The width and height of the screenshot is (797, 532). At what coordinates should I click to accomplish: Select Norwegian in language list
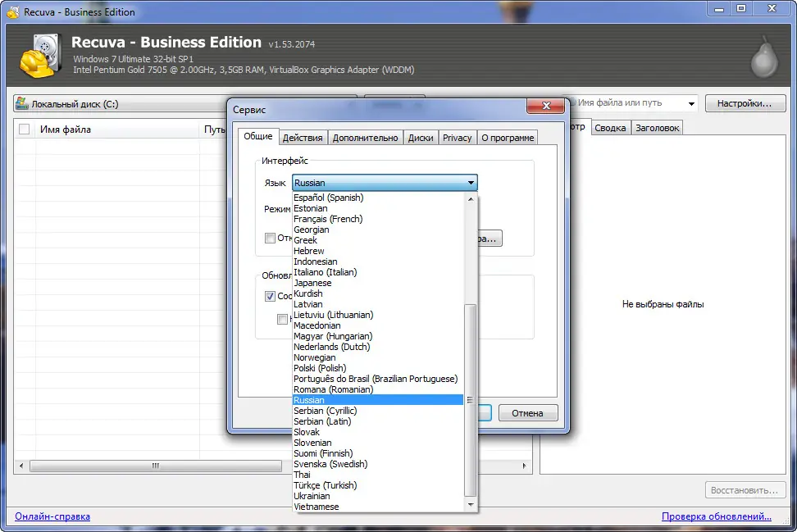(378, 357)
